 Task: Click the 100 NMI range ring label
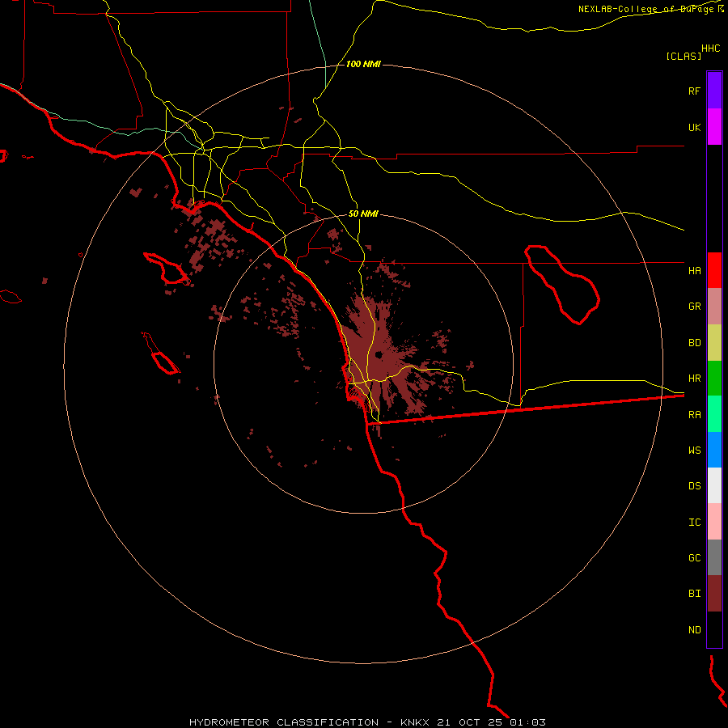363,64
